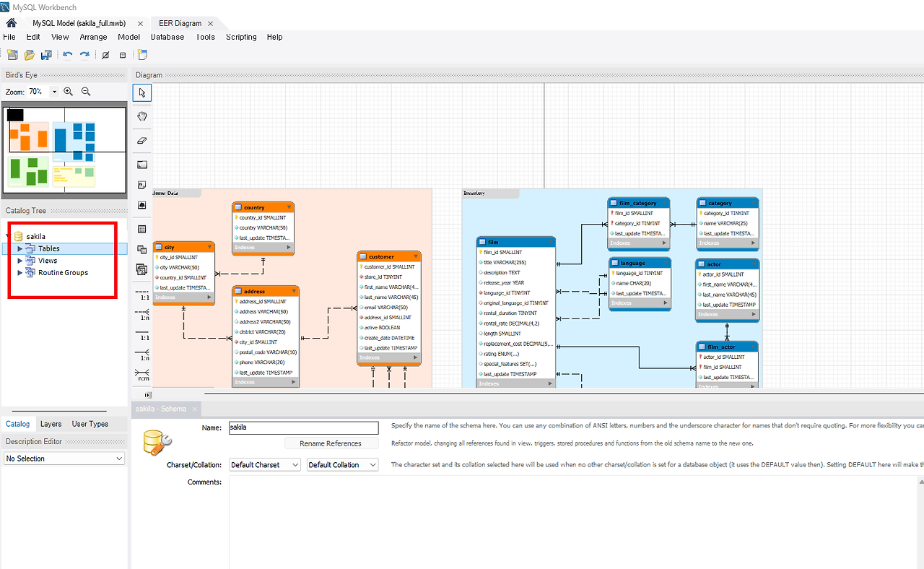The width and height of the screenshot is (924, 569).
Task: Open the File menu
Action: (9, 37)
